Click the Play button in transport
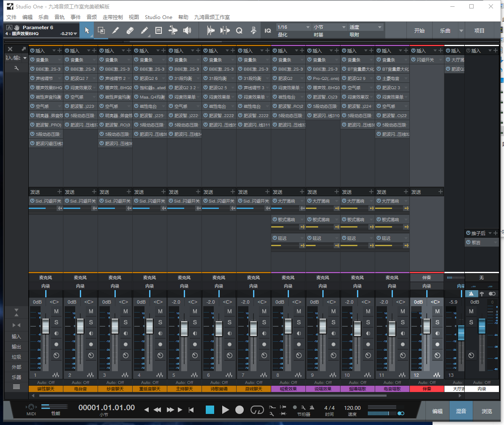Screen dimensions: 504x425 click(x=226, y=410)
